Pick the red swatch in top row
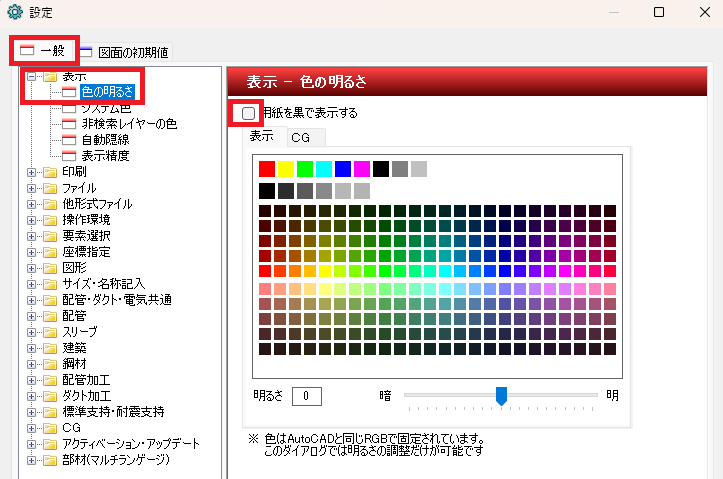Screen dimensions: 723x479 point(266,168)
